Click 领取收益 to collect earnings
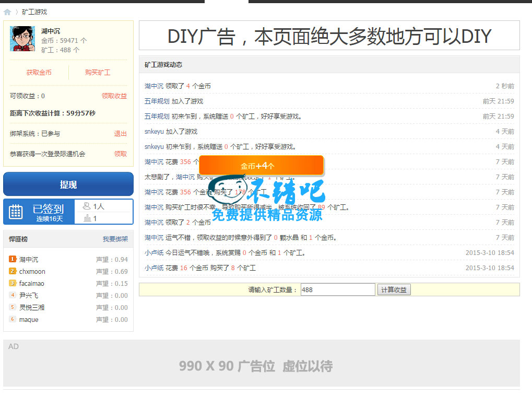 tap(114, 96)
